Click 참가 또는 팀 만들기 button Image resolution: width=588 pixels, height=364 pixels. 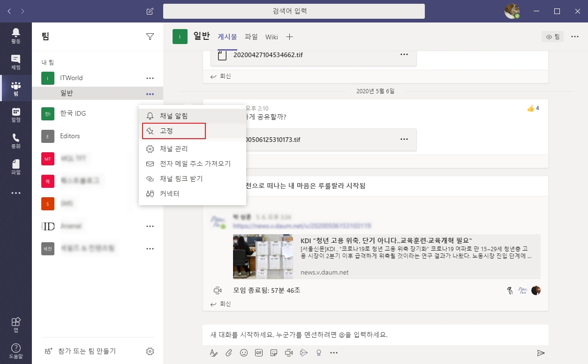click(87, 351)
